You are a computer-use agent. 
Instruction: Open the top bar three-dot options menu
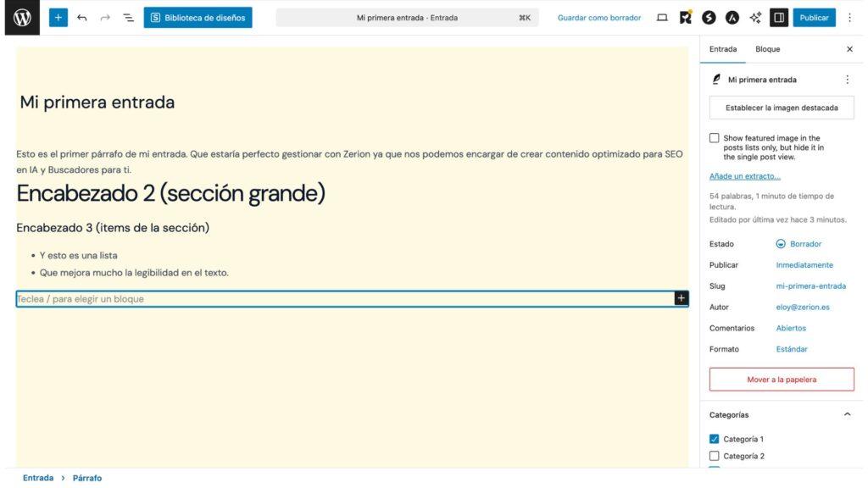[x=850, y=18]
